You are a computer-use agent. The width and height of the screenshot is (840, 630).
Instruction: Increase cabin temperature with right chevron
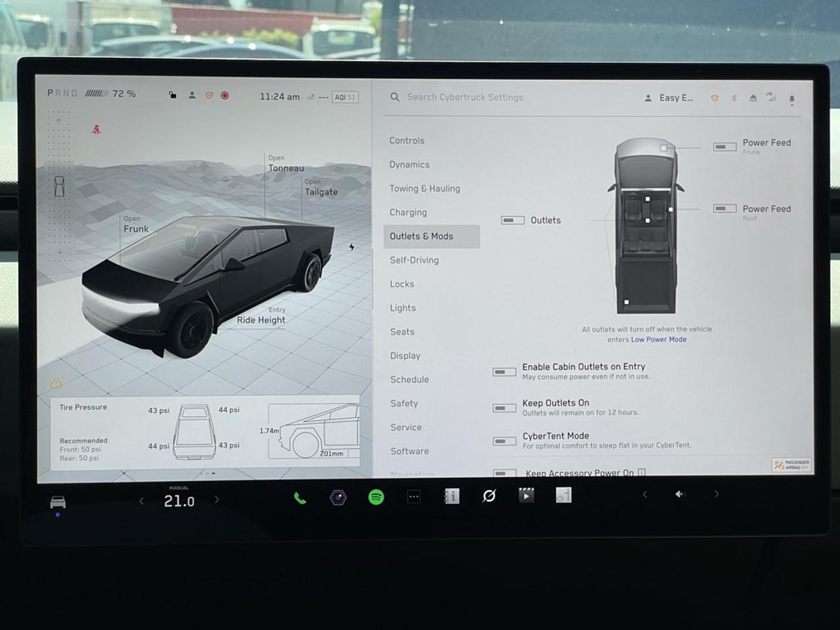217,499
